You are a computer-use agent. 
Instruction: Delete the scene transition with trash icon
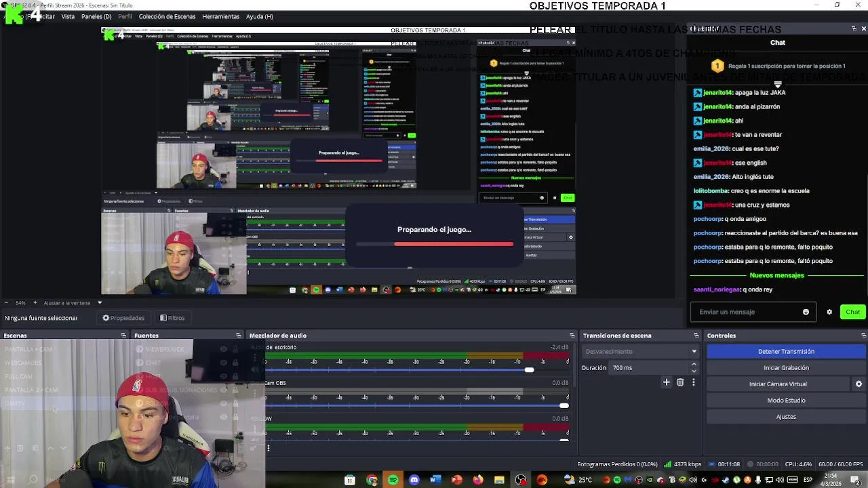(680, 382)
